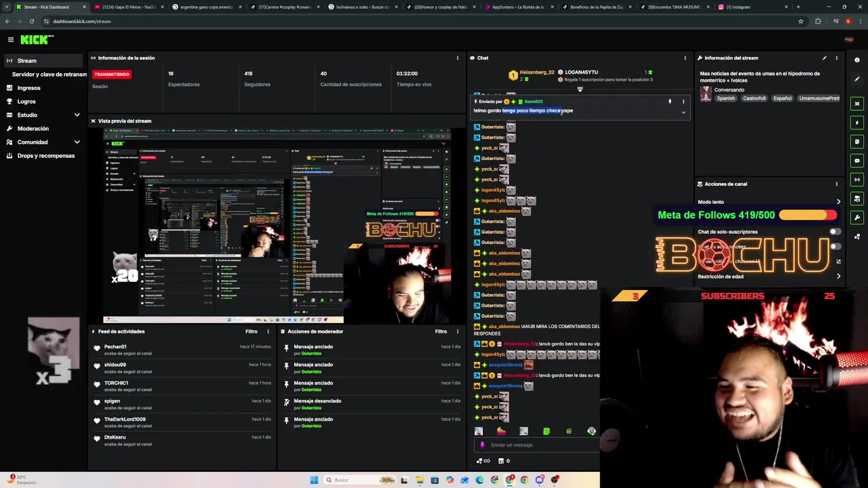Select the red stack emote in chat bar

click(x=501, y=431)
